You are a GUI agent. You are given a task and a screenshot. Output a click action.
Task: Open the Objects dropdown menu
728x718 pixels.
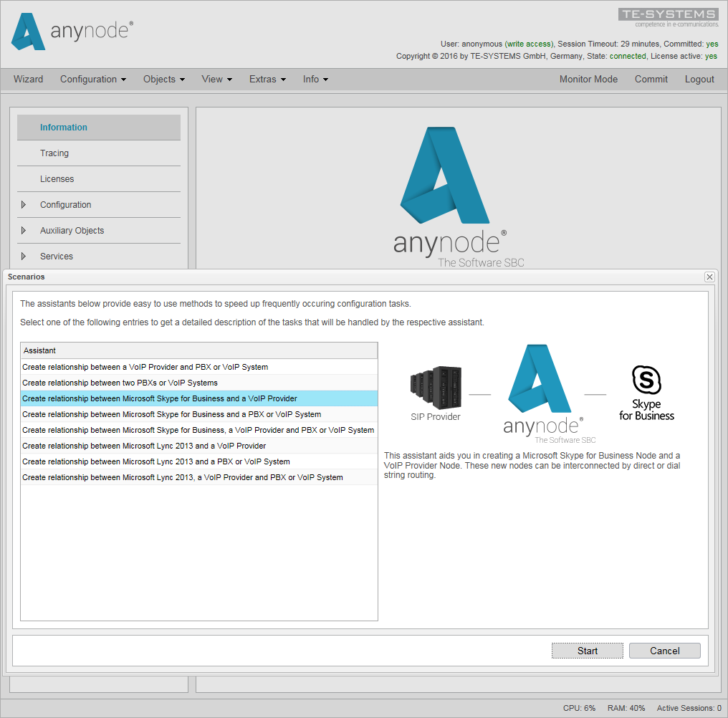click(x=164, y=80)
